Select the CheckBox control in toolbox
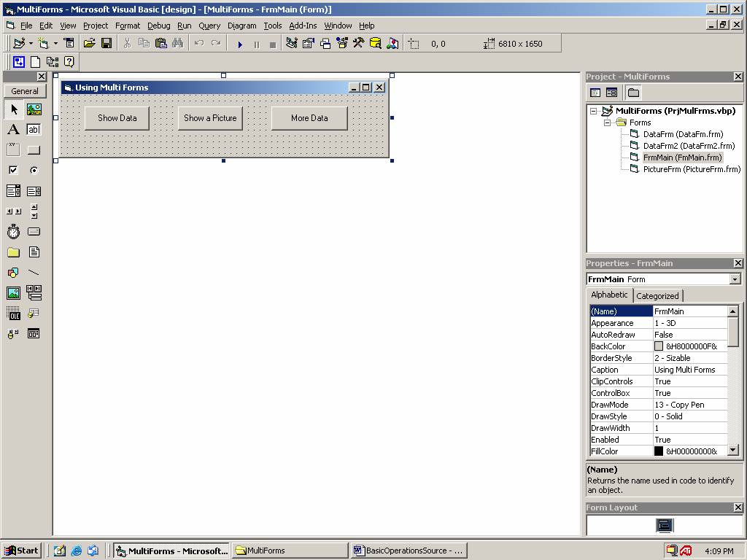The image size is (747, 560). click(x=13, y=171)
